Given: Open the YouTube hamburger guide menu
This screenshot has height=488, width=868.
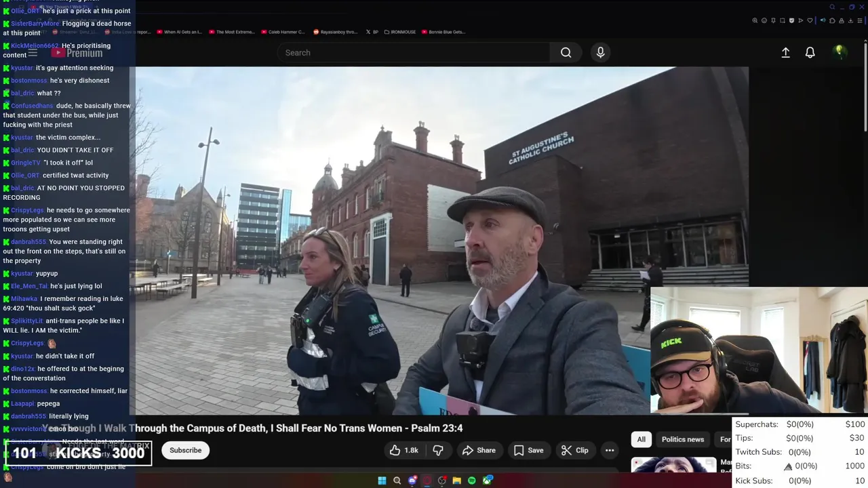Looking at the screenshot, I should (x=33, y=53).
